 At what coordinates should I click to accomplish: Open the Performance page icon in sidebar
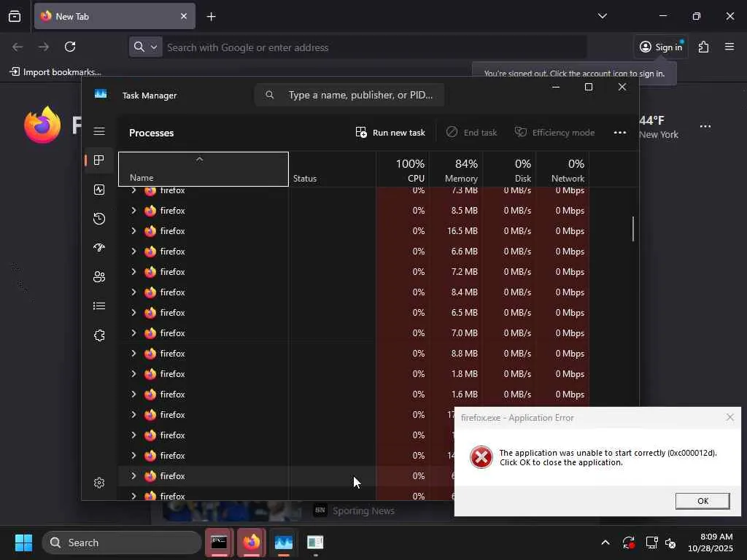point(99,190)
